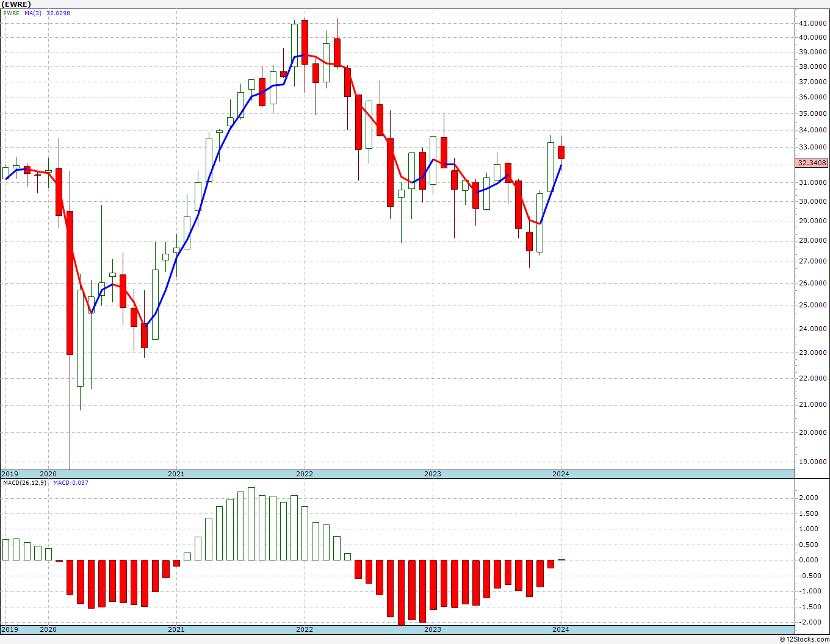Select 2024 on the price chart time axis

561,474
